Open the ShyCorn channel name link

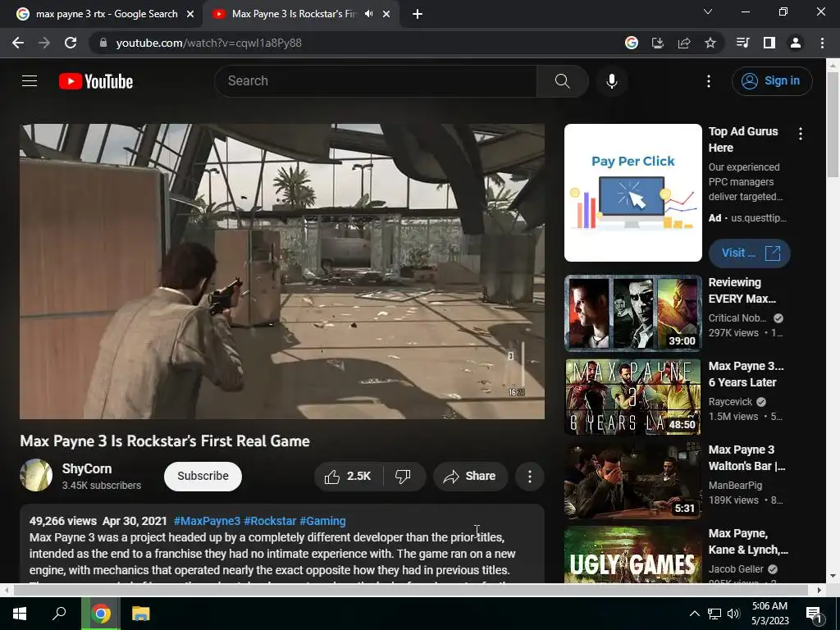click(87, 468)
